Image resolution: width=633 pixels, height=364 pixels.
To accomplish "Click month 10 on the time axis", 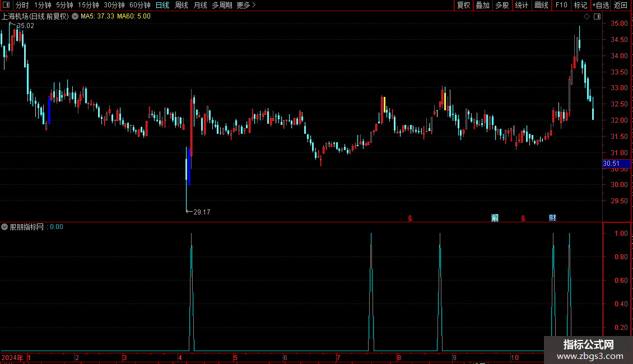I will (515, 357).
